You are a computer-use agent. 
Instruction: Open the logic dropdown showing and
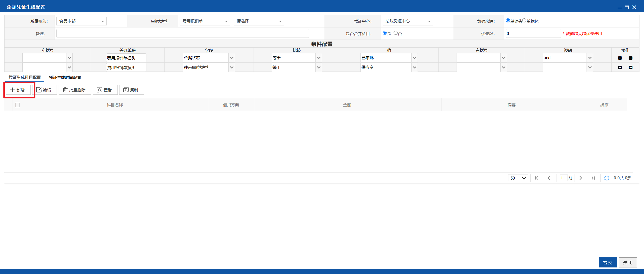click(x=568, y=58)
